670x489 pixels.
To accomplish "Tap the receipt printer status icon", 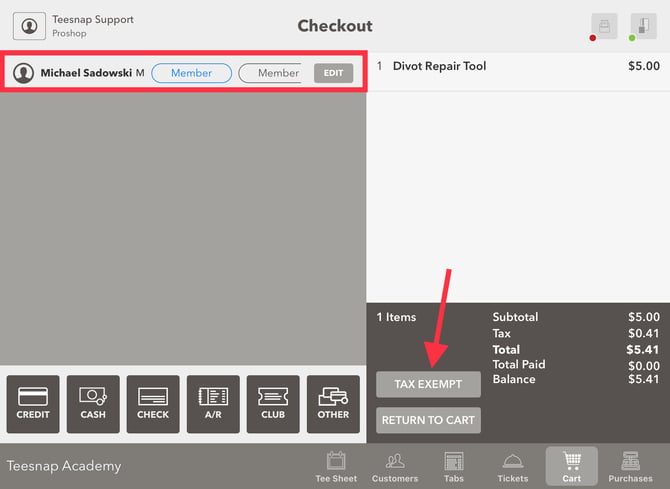I will (x=604, y=26).
